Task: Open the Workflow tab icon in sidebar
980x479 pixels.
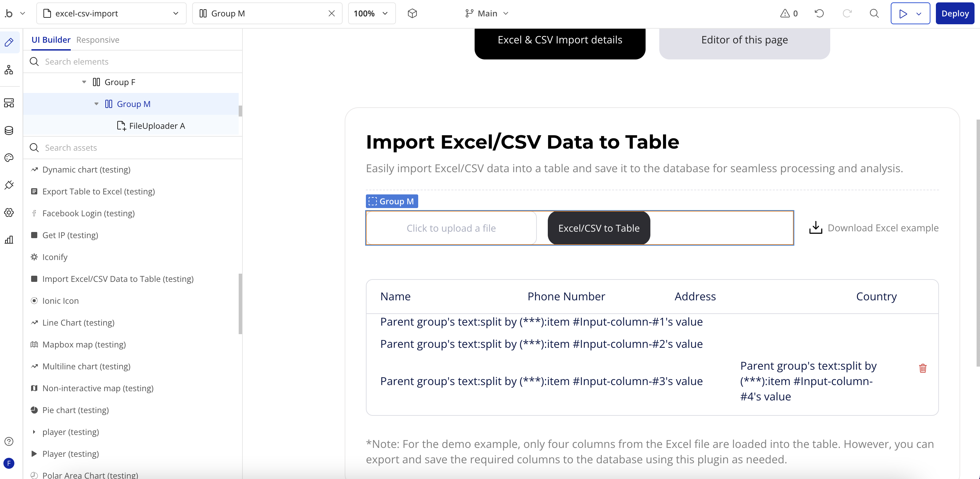Action: pos(9,70)
